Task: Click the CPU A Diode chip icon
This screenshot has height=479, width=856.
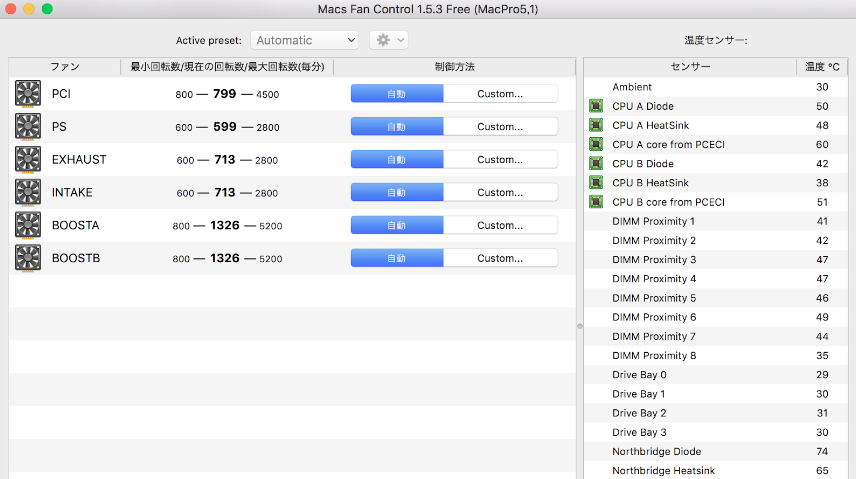Action: click(x=596, y=106)
